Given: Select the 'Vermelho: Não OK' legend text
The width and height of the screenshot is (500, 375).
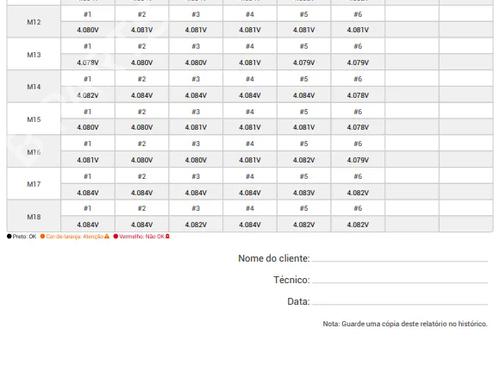Looking at the screenshot, I should (142, 236).
